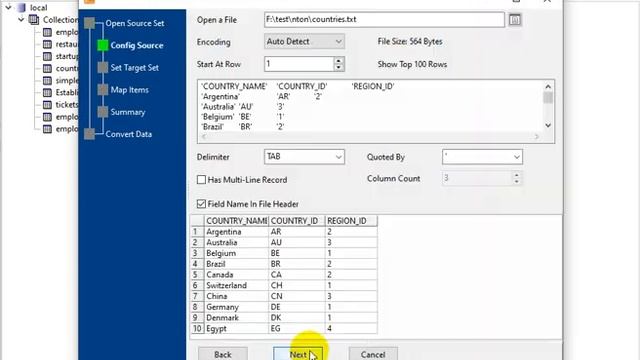Click the preview horizontal scroll right arrow

[536, 137]
